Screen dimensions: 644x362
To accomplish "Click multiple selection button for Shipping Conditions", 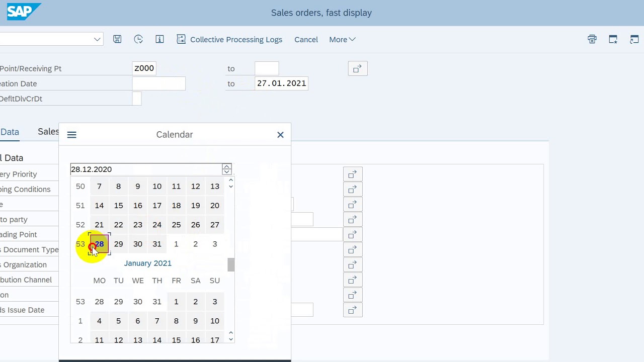I will point(353,189).
